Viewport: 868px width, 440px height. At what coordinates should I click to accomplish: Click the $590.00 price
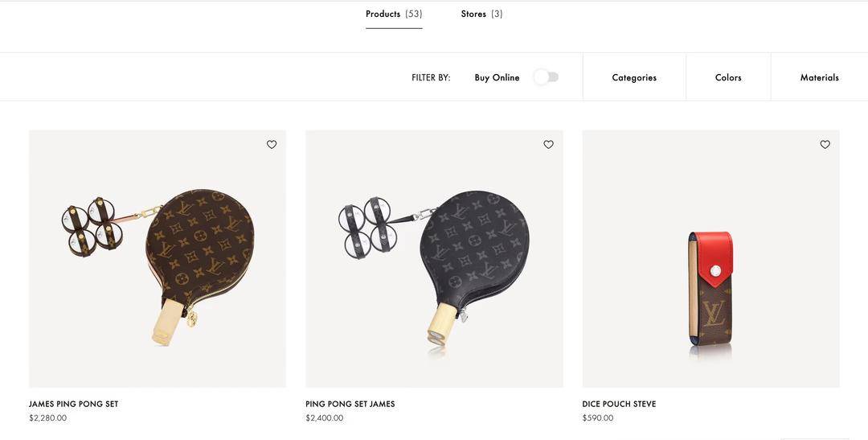pyautogui.click(x=598, y=418)
